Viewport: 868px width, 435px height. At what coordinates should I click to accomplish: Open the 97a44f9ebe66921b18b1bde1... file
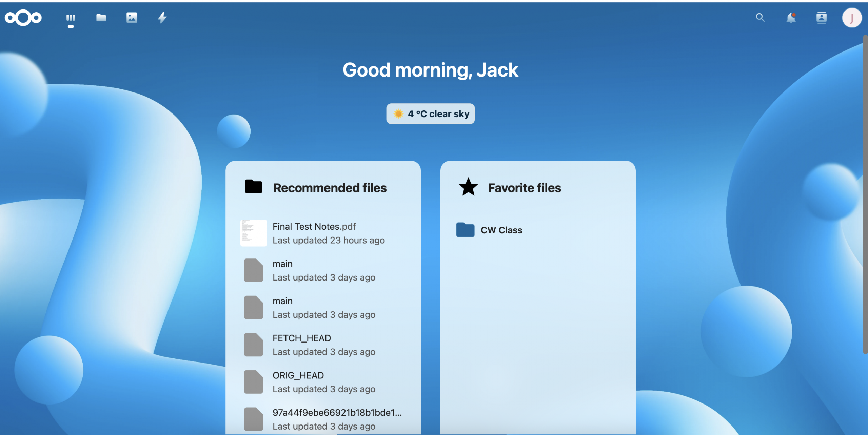(x=323, y=419)
